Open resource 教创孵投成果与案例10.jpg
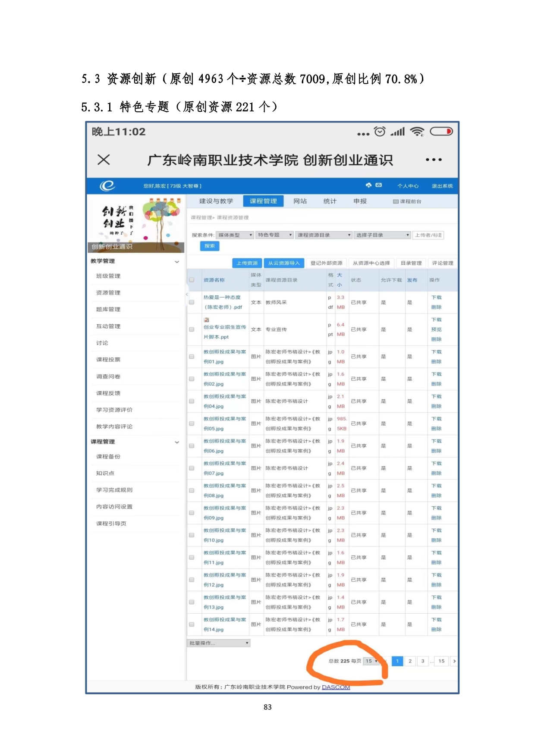 (x=225, y=535)
